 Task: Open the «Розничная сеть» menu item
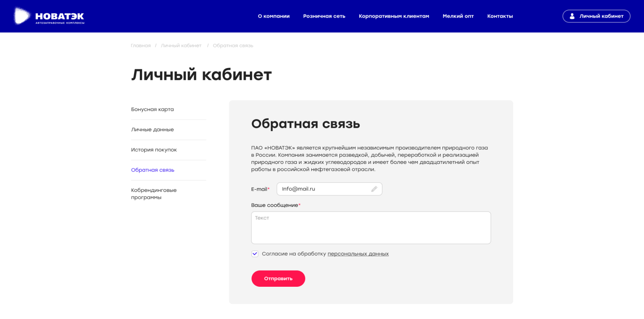pyautogui.click(x=324, y=16)
